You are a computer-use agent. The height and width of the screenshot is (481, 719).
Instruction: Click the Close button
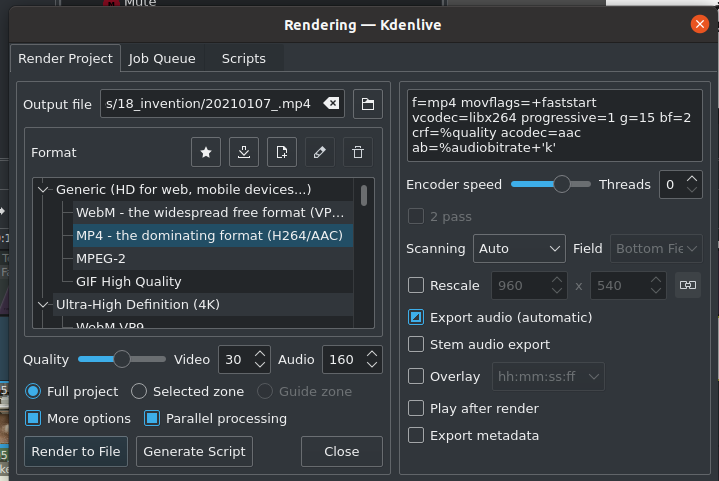click(342, 451)
